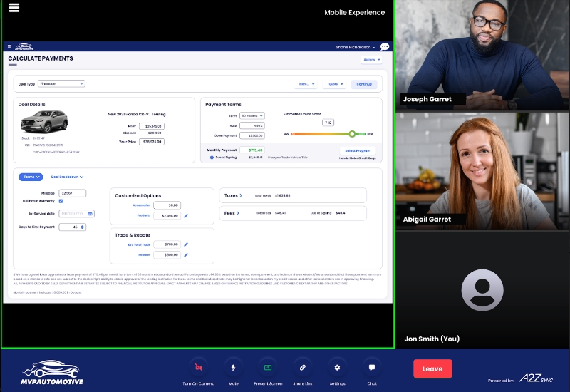Select the Terms tab
Image resolution: width=570 pixels, height=392 pixels.
[x=31, y=177]
